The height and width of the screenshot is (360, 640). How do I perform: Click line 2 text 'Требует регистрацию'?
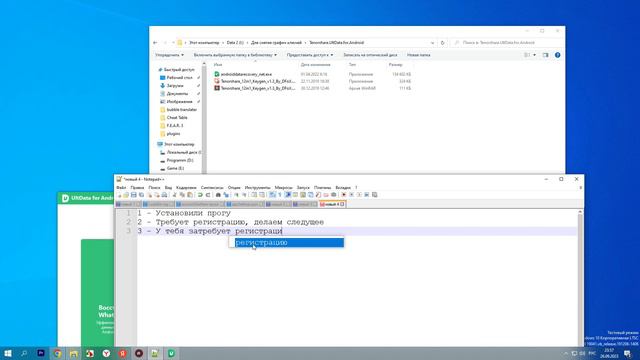201,222
